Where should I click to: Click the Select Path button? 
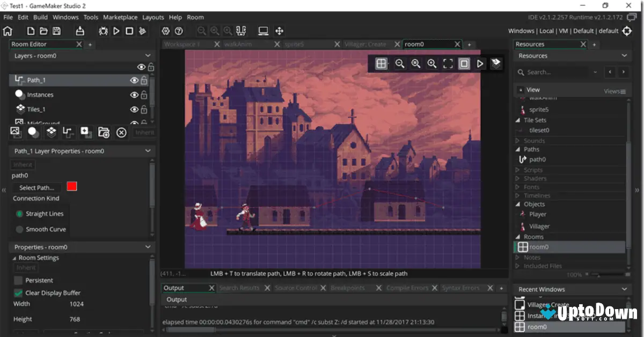pyautogui.click(x=36, y=187)
